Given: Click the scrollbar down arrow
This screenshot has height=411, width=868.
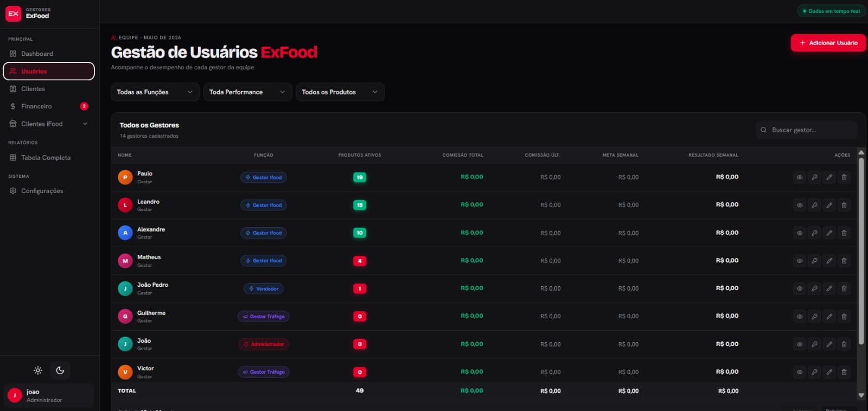Looking at the screenshot, I should pos(861,395).
